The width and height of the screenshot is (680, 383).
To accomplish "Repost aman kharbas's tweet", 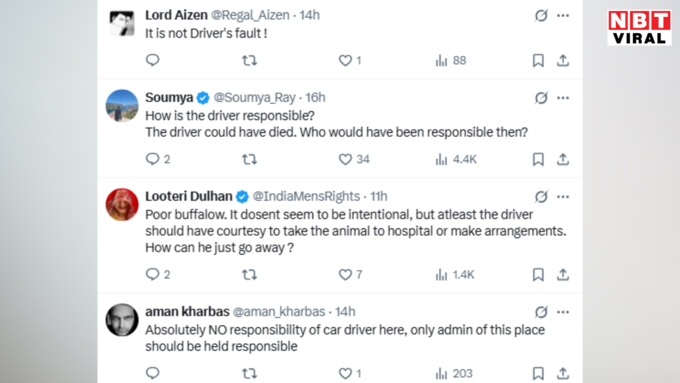I will (x=249, y=373).
